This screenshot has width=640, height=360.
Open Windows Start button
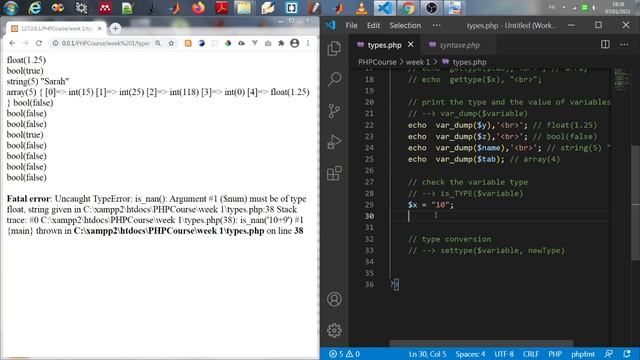tap(11, 8)
